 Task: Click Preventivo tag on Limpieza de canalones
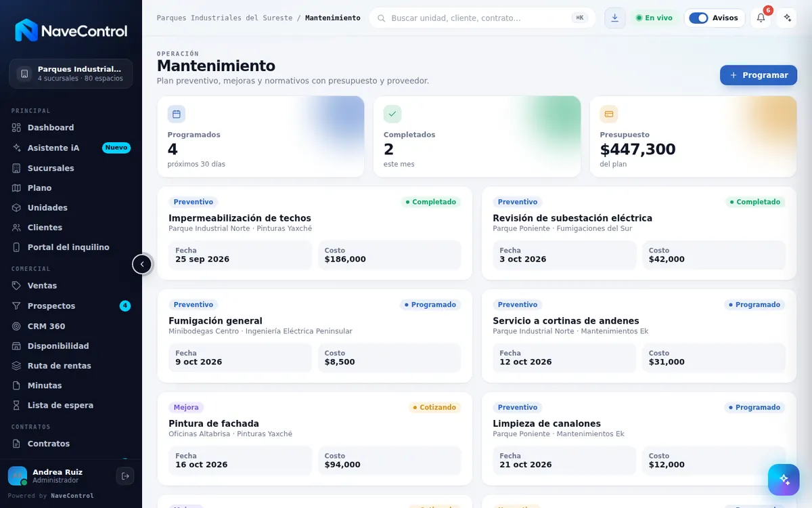pyautogui.click(x=518, y=408)
